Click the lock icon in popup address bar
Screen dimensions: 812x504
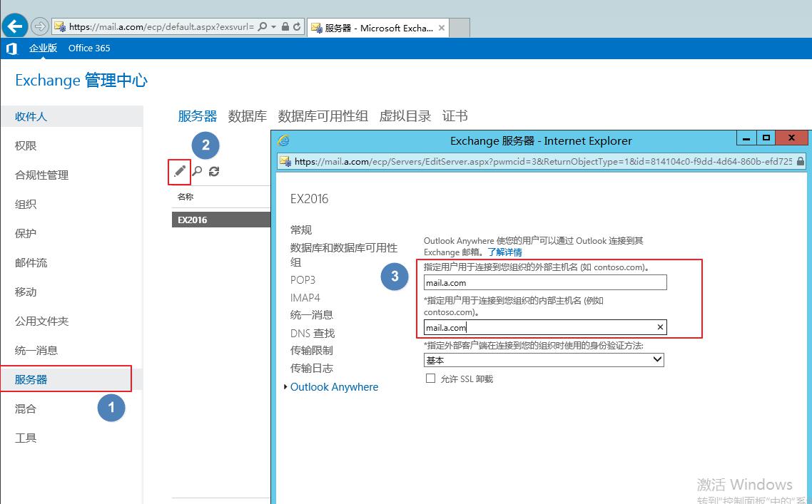pos(801,161)
